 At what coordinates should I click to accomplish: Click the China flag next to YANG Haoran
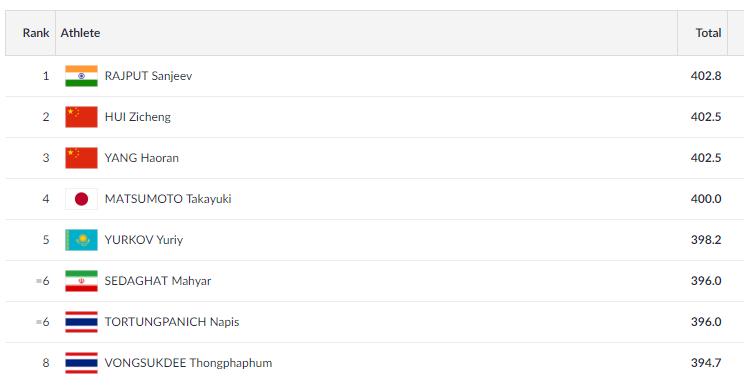[x=81, y=158]
